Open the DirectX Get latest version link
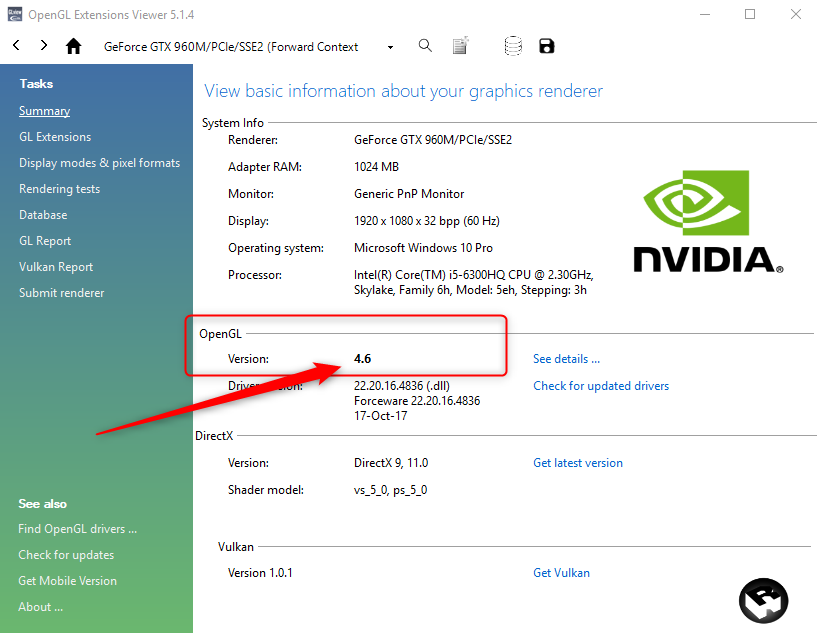Screen dimensions: 817x633 577,463
